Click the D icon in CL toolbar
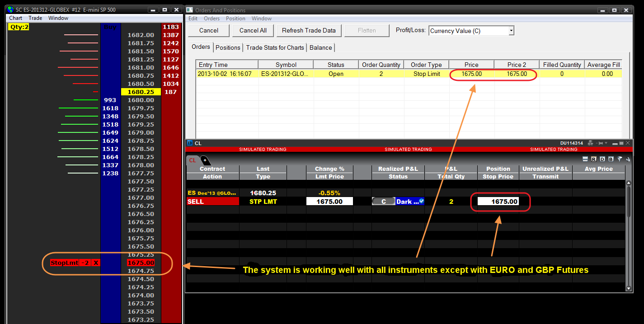The height and width of the screenshot is (324, 644). [602, 159]
